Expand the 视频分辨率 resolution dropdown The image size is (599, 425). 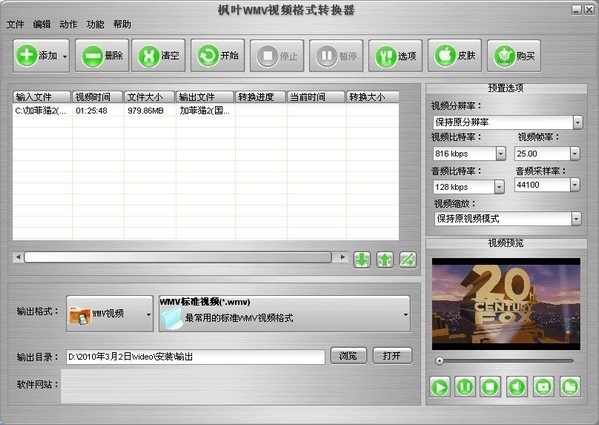coord(578,123)
